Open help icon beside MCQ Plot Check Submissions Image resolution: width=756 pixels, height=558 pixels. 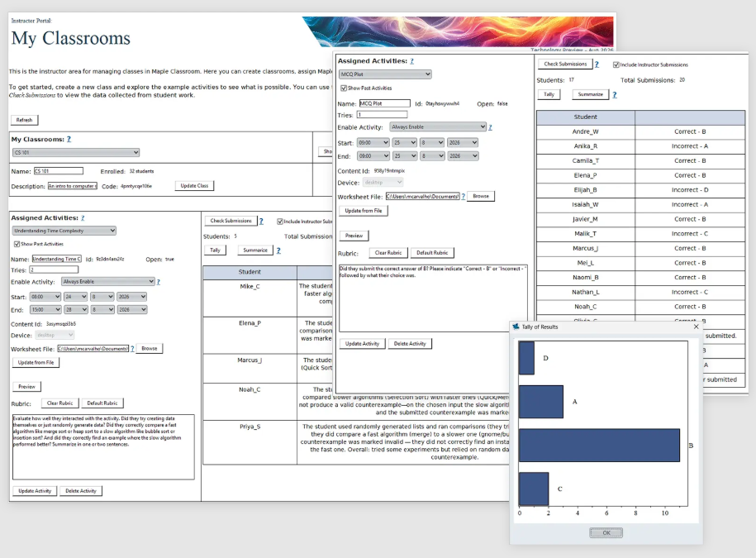tap(597, 64)
